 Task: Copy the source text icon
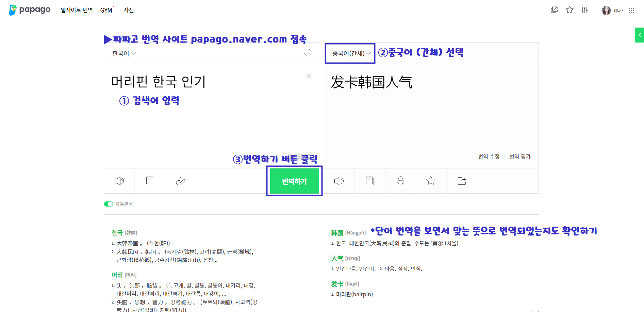(x=150, y=181)
